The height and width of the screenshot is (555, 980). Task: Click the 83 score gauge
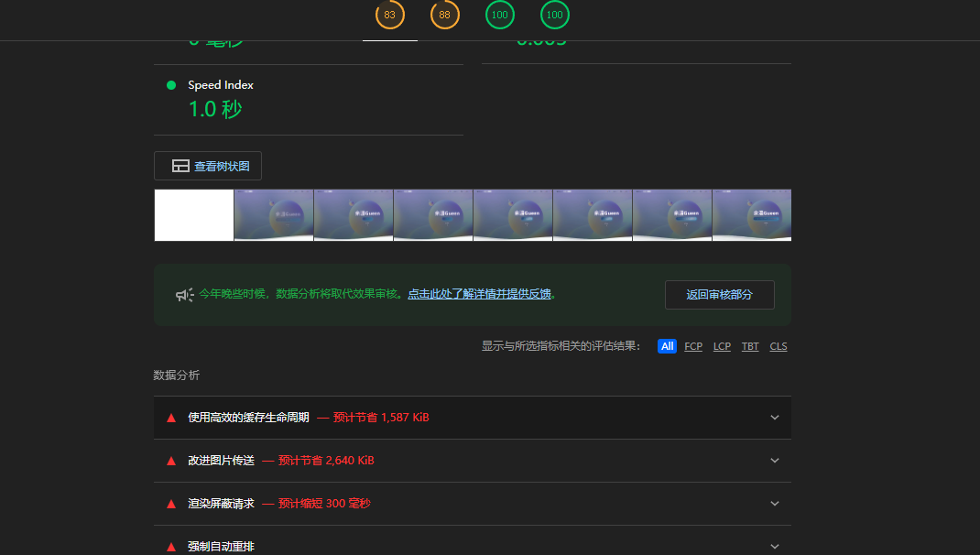pyautogui.click(x=390, y=15)
